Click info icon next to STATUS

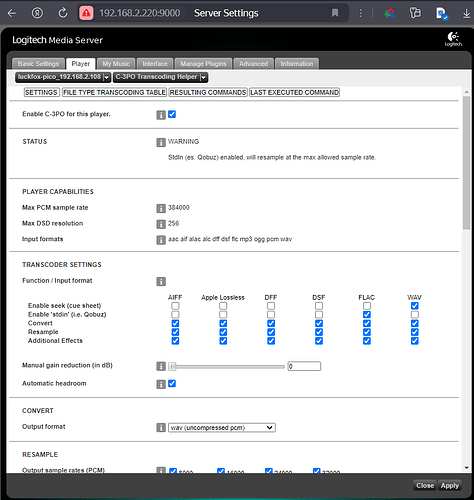pyautogui.click(x=161, y=142)
